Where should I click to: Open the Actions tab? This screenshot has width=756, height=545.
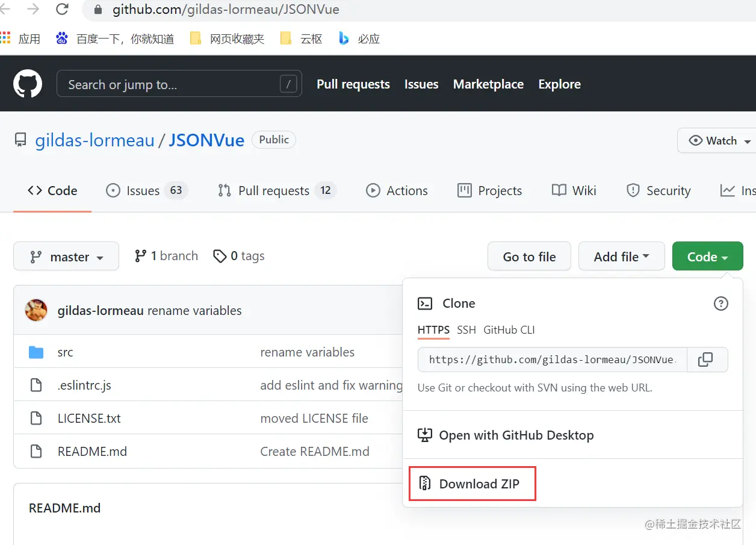pos(397,191)
